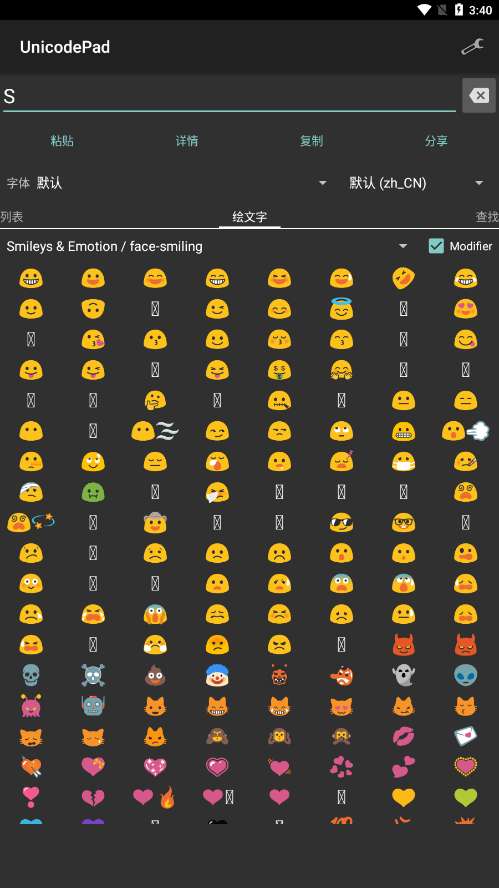The width and height of the screenshot is (499, 888).
Task: Focus the text input field containing S
Action: [229, 96]
